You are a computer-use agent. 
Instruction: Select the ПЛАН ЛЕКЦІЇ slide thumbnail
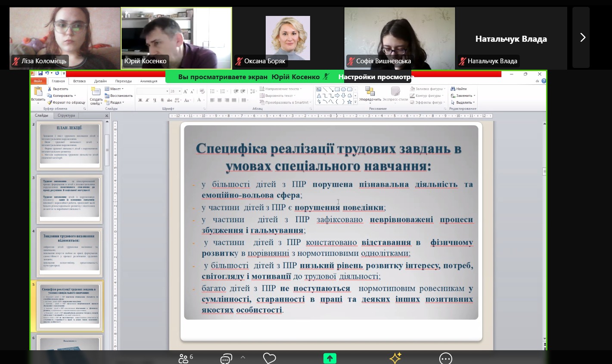(x=69, y=145)
